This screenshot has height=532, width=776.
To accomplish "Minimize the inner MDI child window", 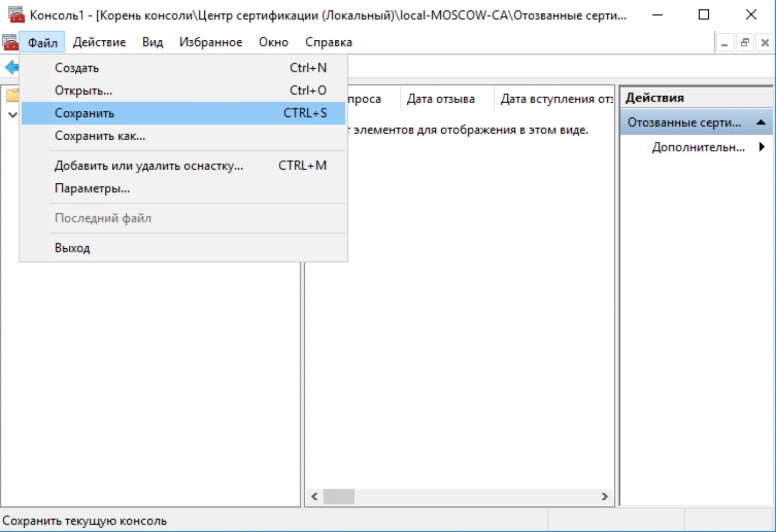I will click(x=725, y=43).
